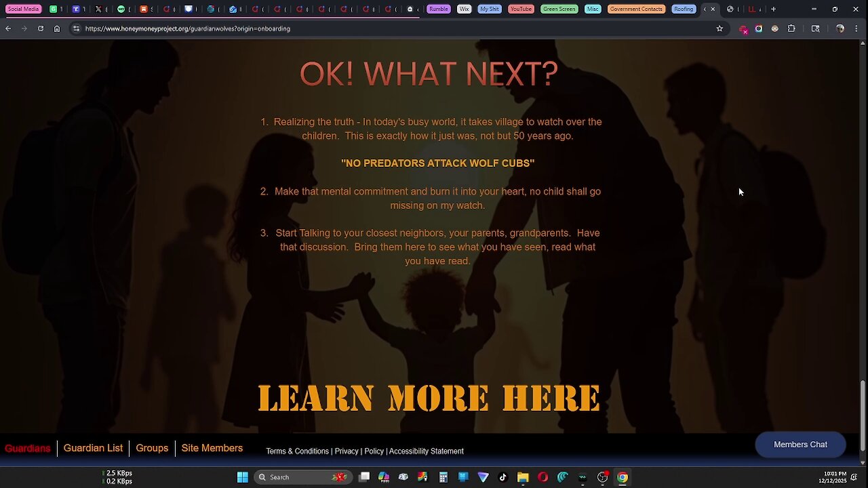Launch TikTok from the taskbar
868x488 pixels.
tap(502, 477)
